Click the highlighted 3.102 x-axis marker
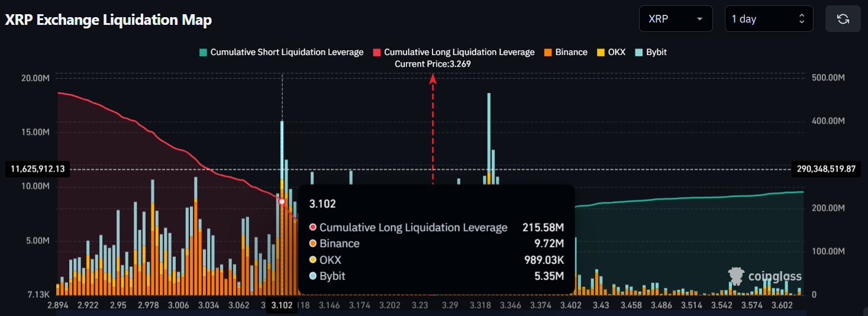 click(x=282, y=305)
